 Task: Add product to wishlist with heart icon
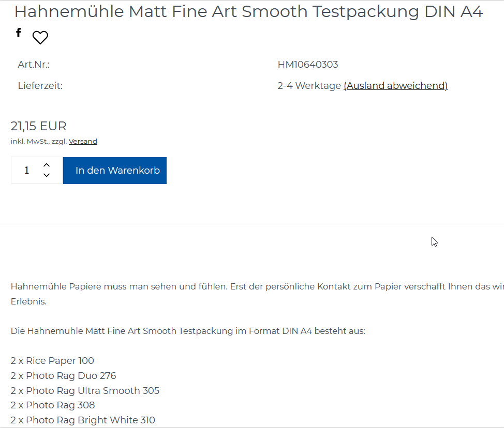pos(40,37)
